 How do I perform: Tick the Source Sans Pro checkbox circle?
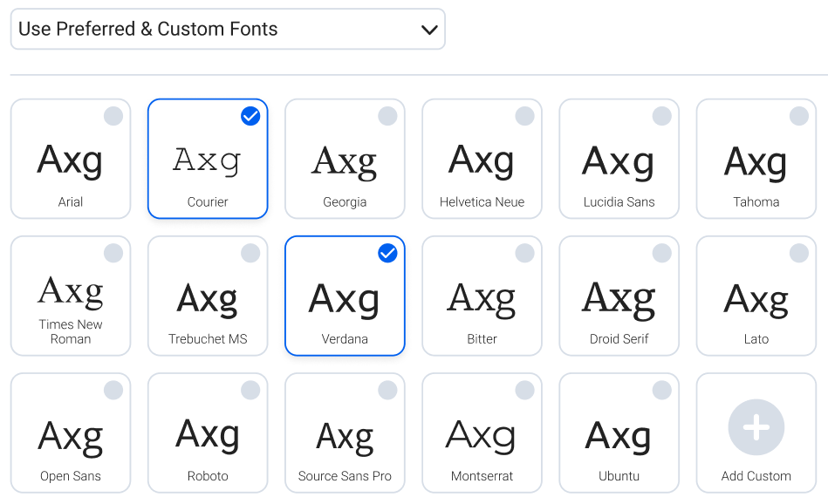(387, 391)
